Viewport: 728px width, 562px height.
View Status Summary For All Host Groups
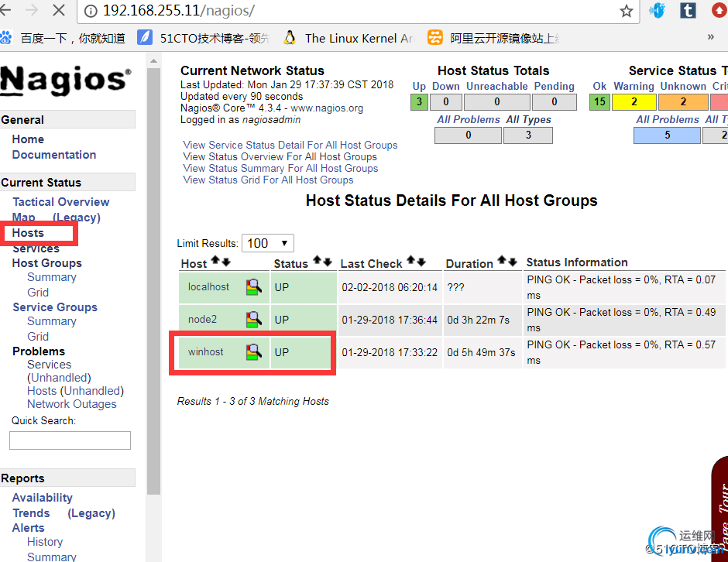click(x=280, y=168)
